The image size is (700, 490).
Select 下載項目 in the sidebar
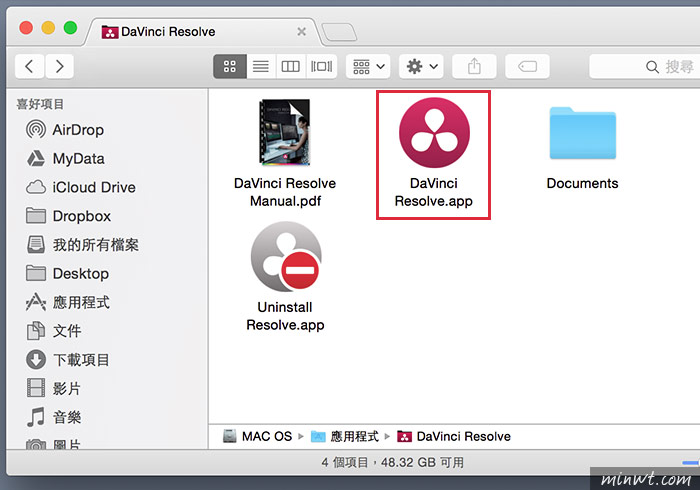click(x=67, y=360)
